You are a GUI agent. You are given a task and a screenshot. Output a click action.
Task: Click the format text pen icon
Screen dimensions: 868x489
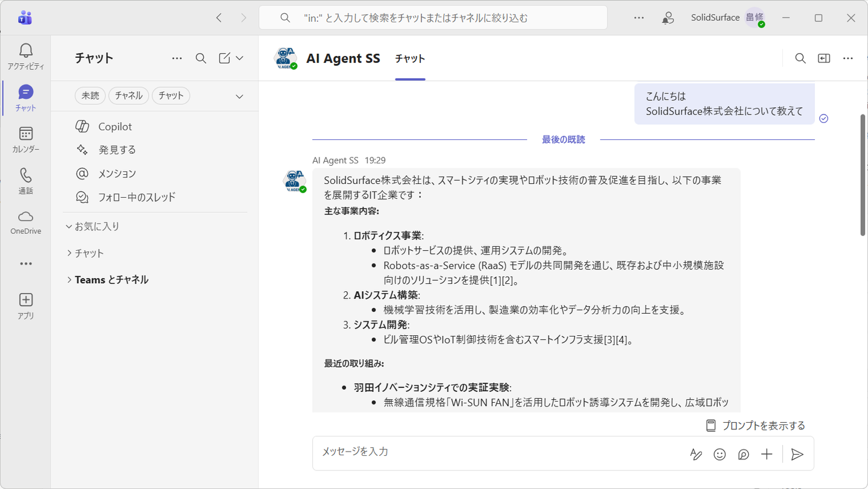click(696, 455)
